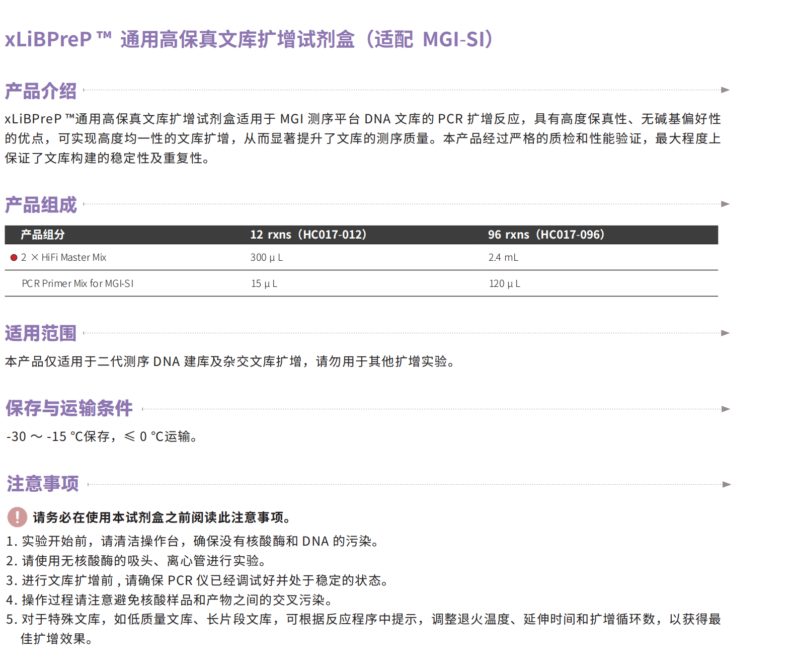Screen dimensions: 791x672
Task: Click note 4 about 交叉污染
Action: point(170,600)
